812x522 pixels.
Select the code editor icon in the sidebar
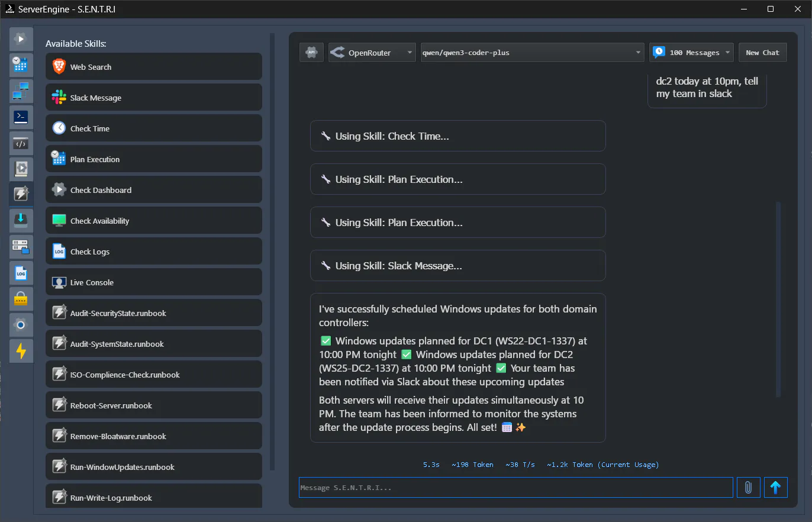21,143
